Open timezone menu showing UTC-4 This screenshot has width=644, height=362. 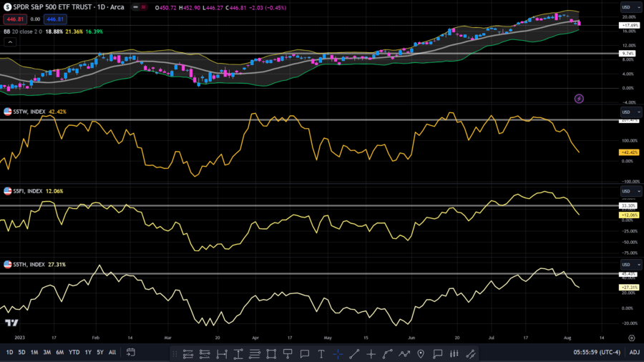click(597, 352)
